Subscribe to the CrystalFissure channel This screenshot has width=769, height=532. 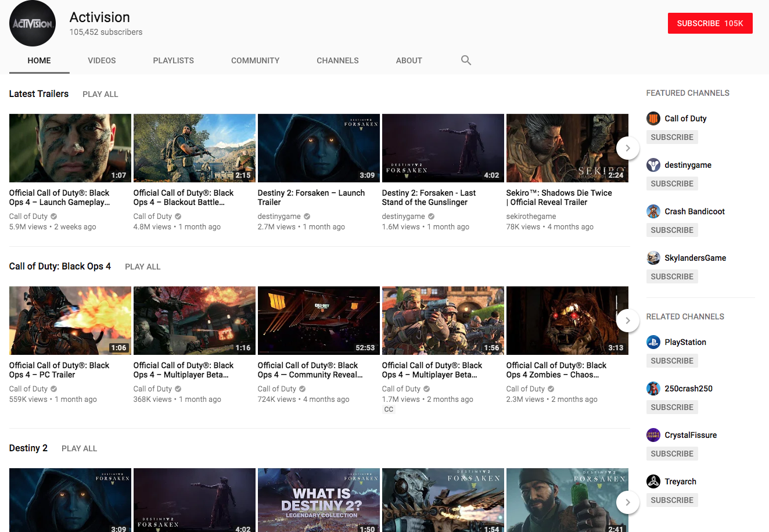coord(672,454)
